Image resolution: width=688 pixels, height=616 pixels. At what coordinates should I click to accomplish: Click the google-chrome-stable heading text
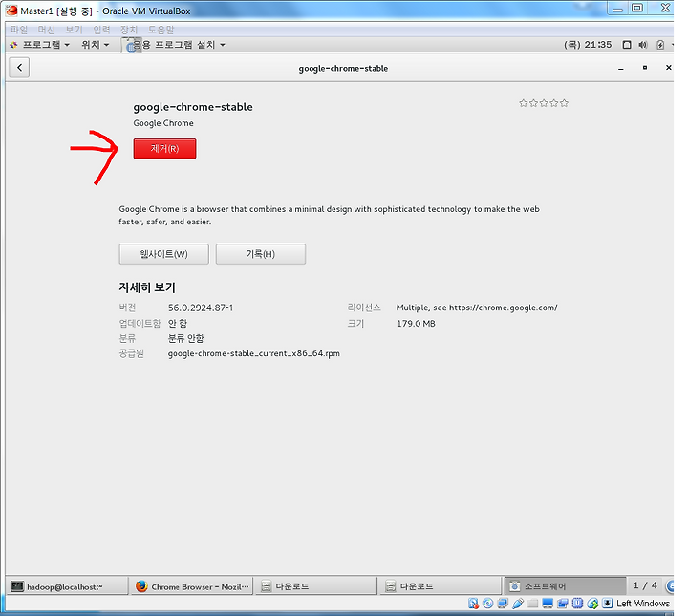pos(193,107)
